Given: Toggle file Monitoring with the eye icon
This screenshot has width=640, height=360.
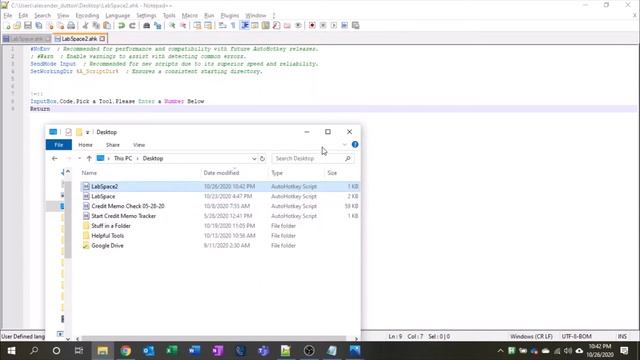Looking at the screenshot, I should 298,26.
